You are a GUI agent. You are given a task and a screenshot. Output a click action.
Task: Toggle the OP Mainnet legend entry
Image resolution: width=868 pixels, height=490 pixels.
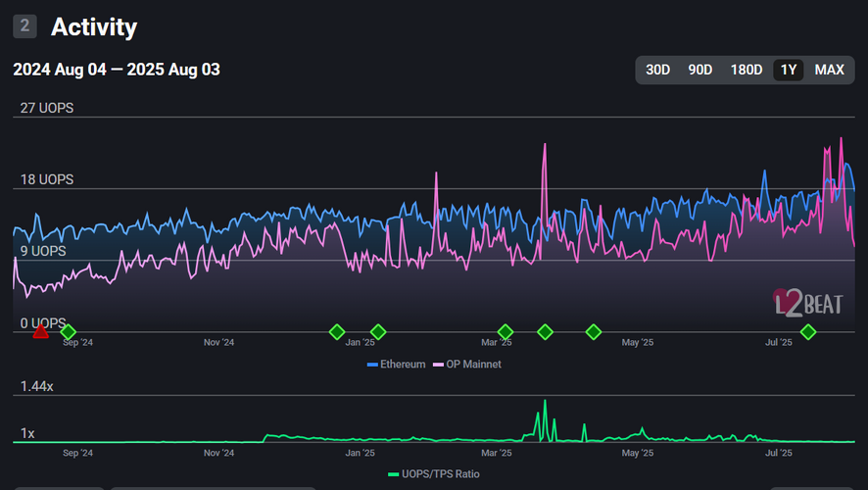(x=467, y=365)
